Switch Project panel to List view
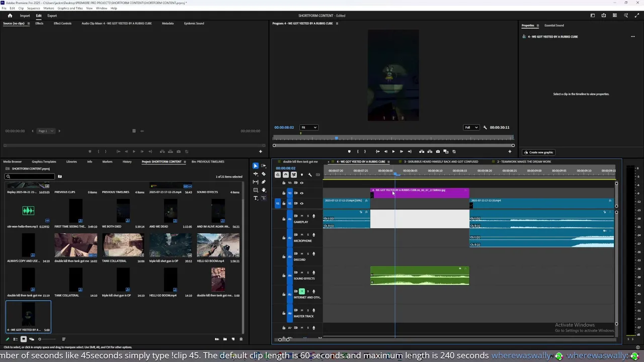Screen dimensions: 644x362 15,339
